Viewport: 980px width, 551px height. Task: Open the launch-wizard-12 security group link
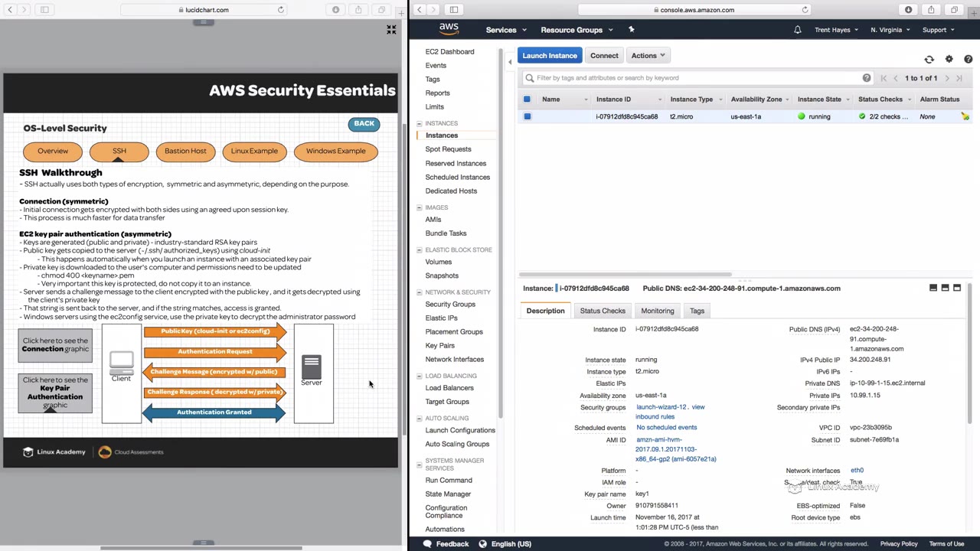coord(662,407)
